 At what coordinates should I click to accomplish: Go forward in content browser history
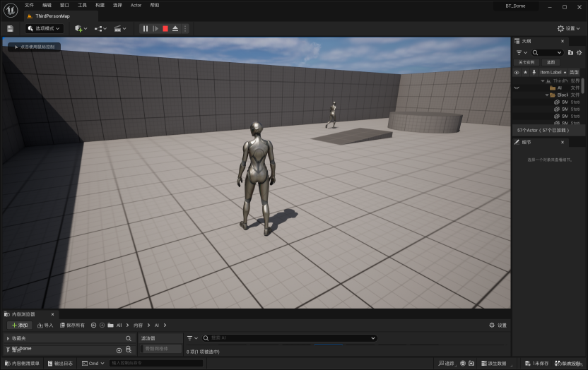(x=102, y=325)
